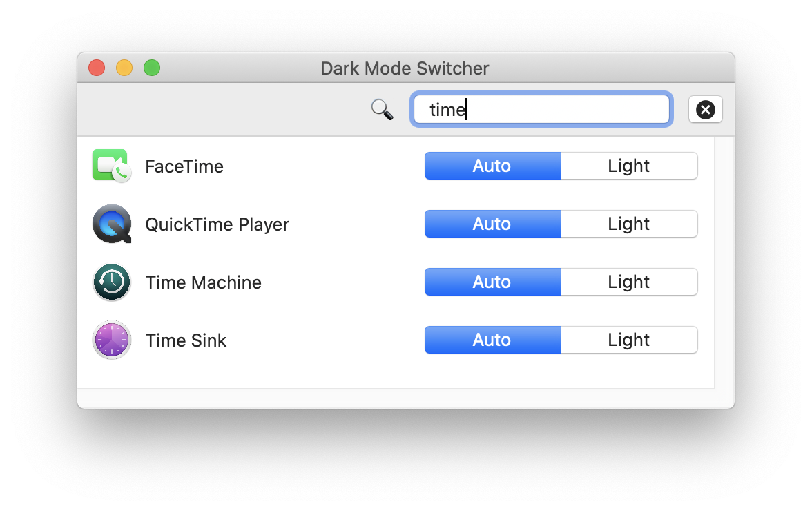Set Time Sink to Light mode
812x511 pixels.
[628, 340]
